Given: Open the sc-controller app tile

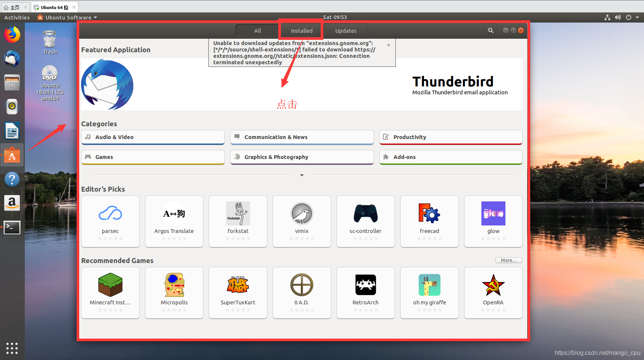Looking at the screenshot, I should coord(366,221).
